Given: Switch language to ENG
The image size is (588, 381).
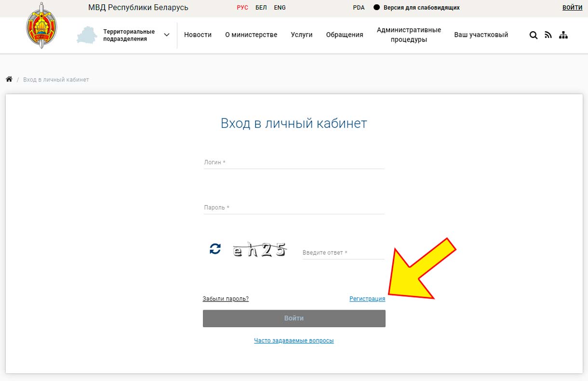Looking at the screenshot, I should (280, 8).
